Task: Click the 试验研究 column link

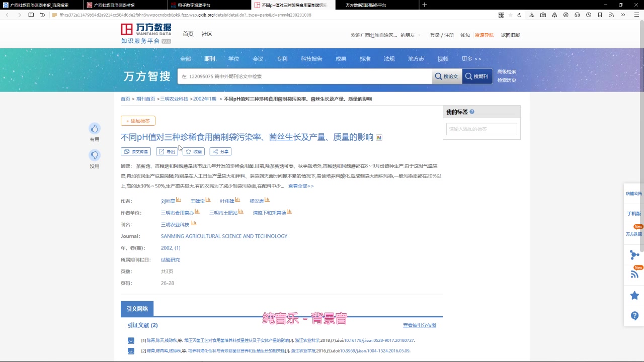Action: coord(170,260)
